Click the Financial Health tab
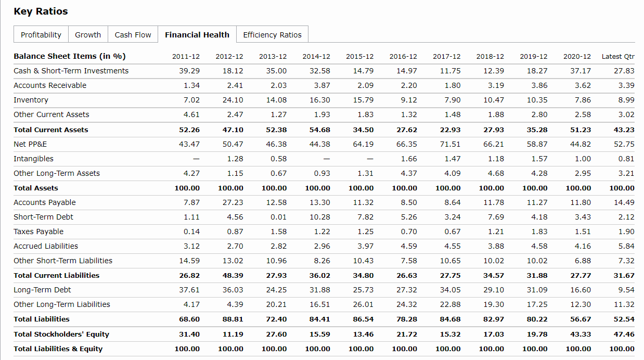The height and width of the screenshot is (360, 644). click(197, 35)
